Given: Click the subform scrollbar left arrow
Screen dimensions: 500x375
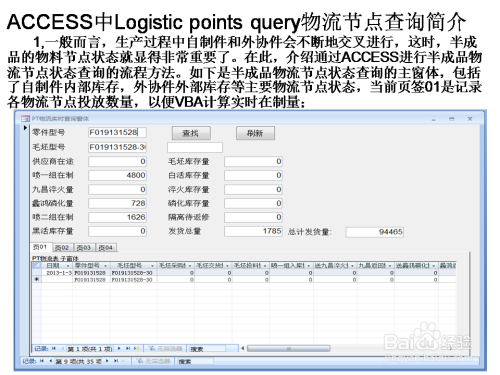Looking at the screenshot, I should pyautogui.click(x=243, y=348).
